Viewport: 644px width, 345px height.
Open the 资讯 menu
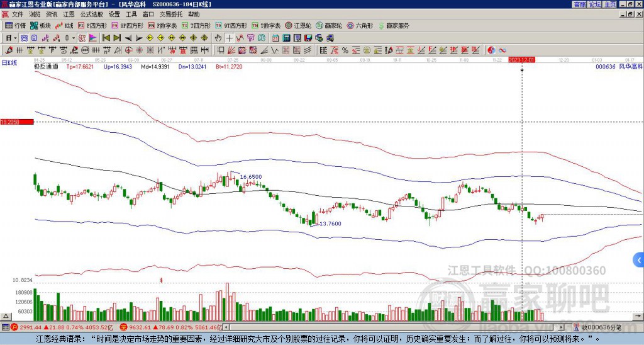coord(52,14)
